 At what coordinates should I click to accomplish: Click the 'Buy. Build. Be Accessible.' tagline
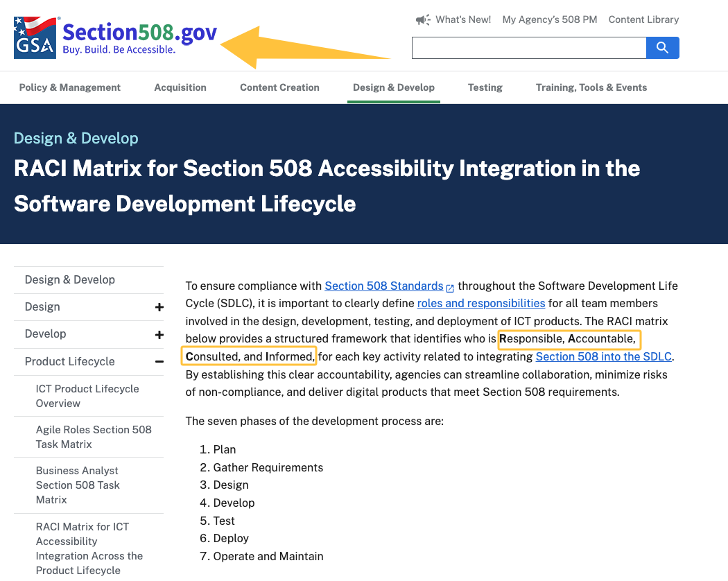tap(119, 50)
